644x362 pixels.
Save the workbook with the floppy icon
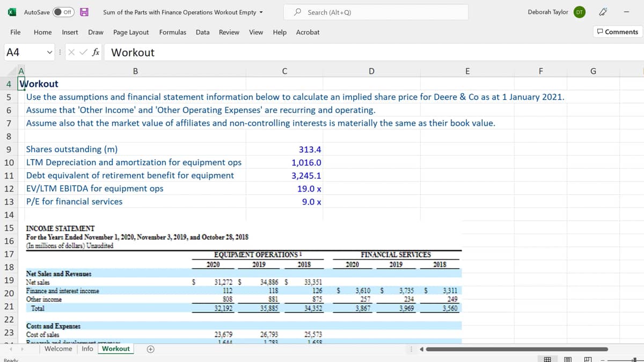pos(84,12)
